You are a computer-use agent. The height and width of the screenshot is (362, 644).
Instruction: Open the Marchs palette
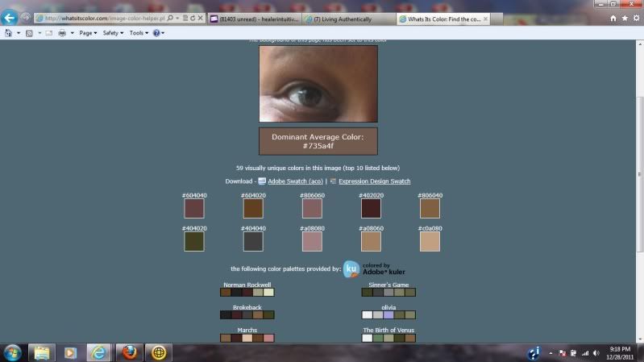(247, 338)
